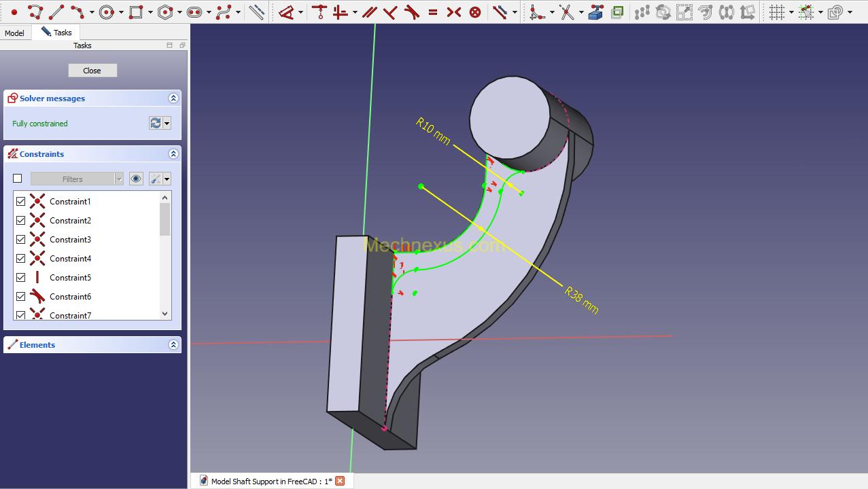Apply the Parallel constraint tool
The image size is (868, 489).
(369, 12)
